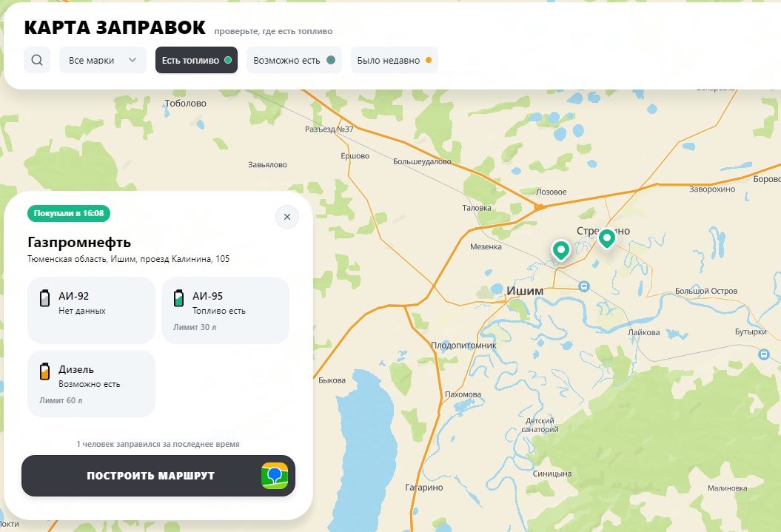
Task: Click the 'Гагарино' map label
Action: click(424, 487)
